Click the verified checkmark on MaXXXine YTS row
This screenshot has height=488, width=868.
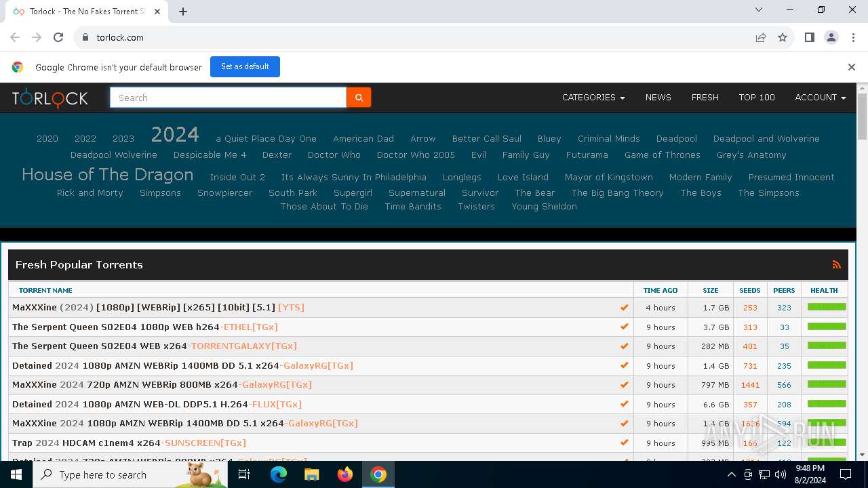coord(624,308)
